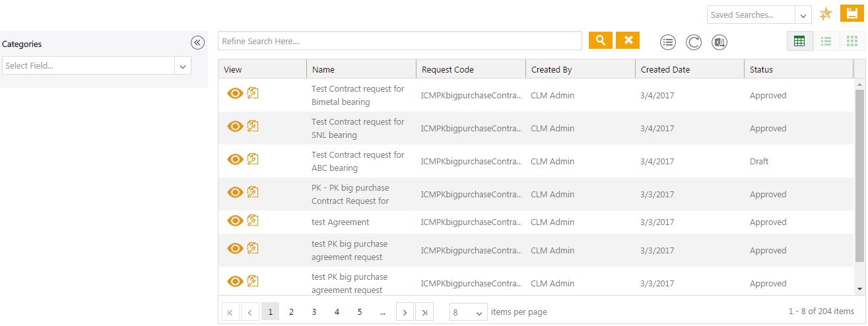View the Bimetal bearing contract request via eye icon
The height and width of the screenshot is (326, 868).
(x=235, y=93)
